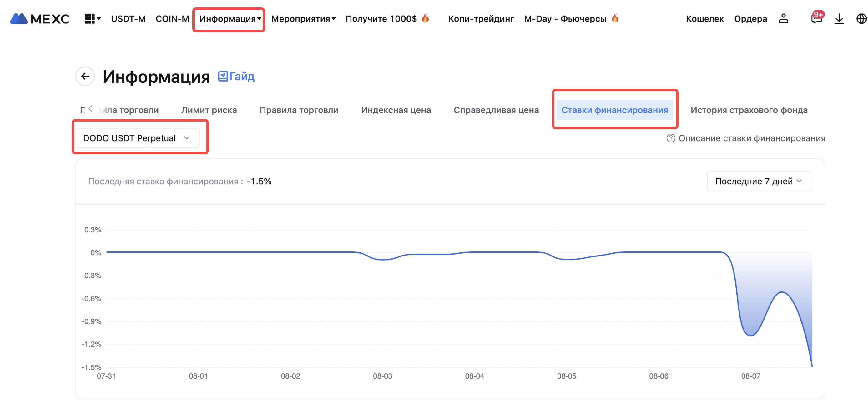
Task: Open the Информация menu
Action: pos(230,19)
